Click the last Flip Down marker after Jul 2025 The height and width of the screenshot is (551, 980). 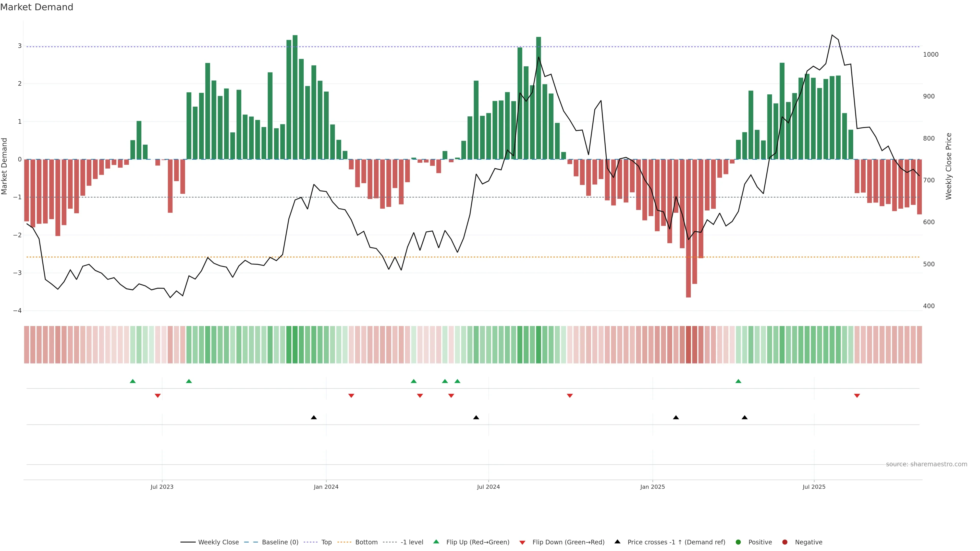click(857, 396)
